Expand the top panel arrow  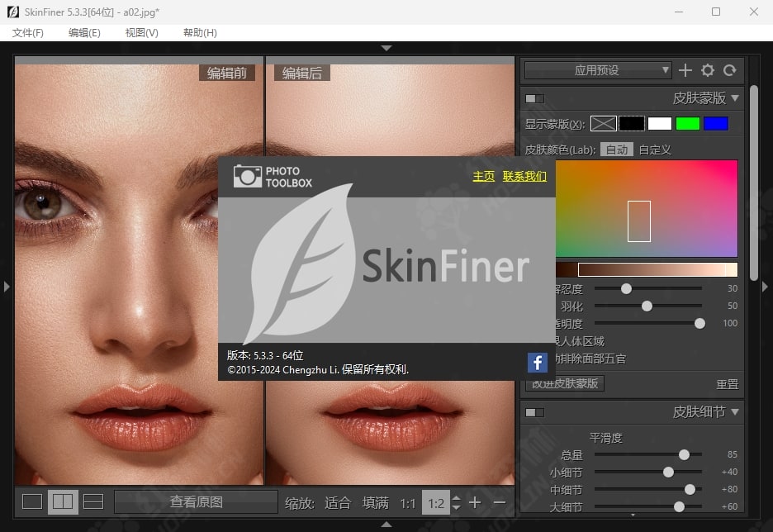[386, 48]
